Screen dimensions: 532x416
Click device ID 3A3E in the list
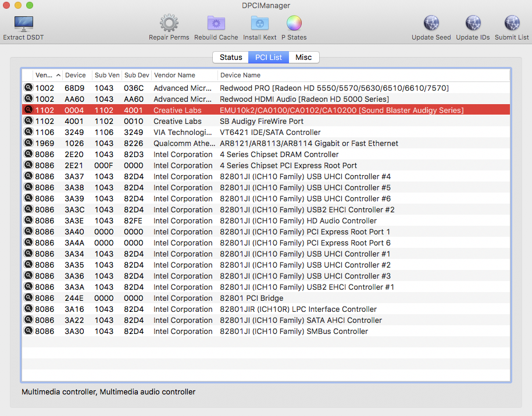tap(74, 221)
